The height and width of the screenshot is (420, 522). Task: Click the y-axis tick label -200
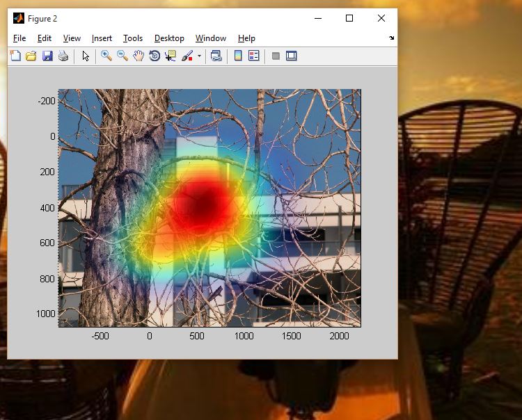click(x=47, y=101)
